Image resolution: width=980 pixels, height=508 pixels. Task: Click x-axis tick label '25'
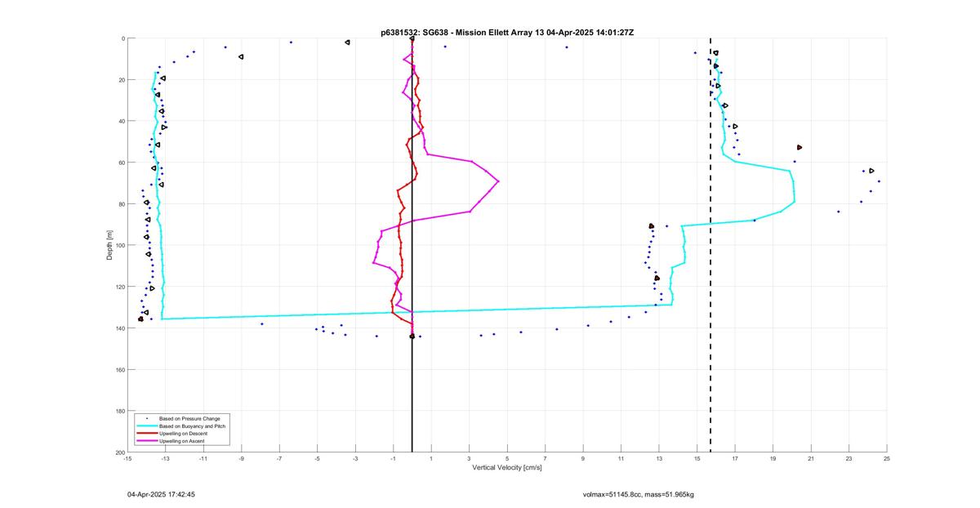coord(887,459)
